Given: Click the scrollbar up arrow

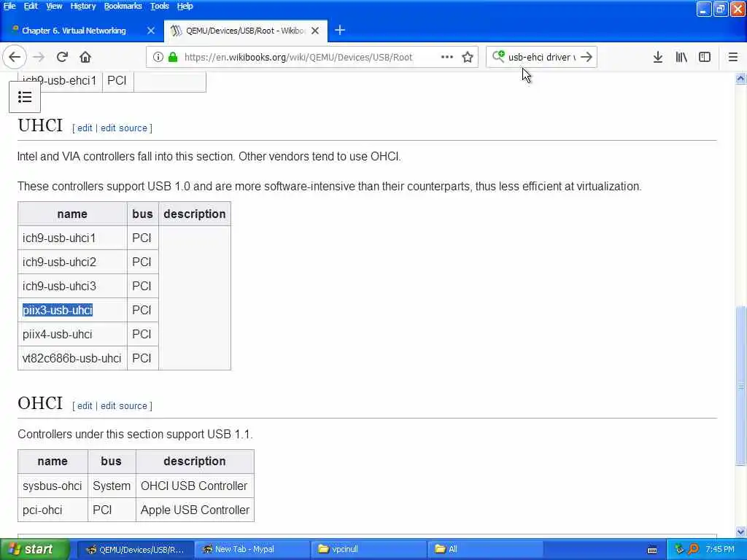Looking at the screenshot, I should (740, 79).
